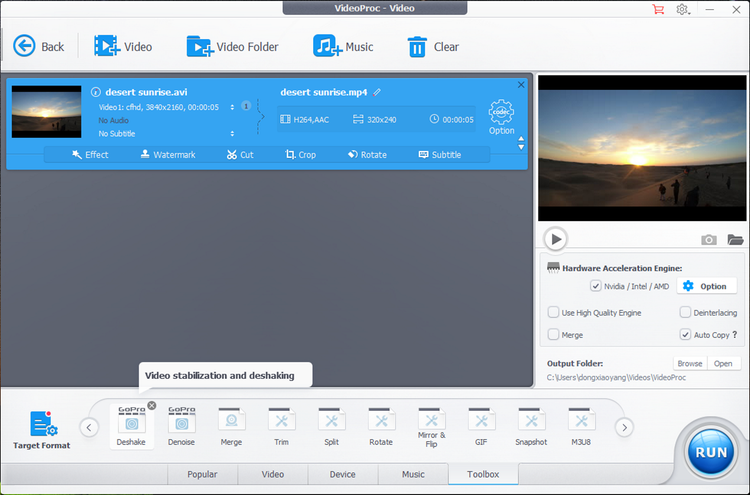The image size is (750, 495).
Task: Open the shopping cart in title bar
Action: (x=659, y=9)
